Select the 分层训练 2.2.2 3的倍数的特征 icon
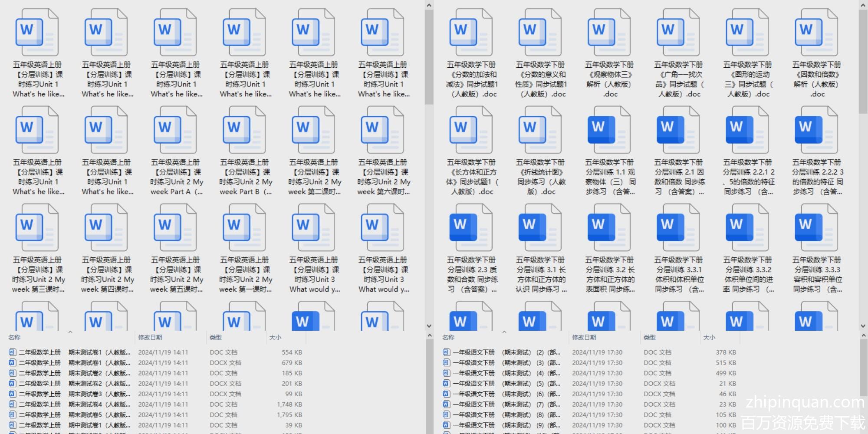868x434 pixels. click(816, 130)
